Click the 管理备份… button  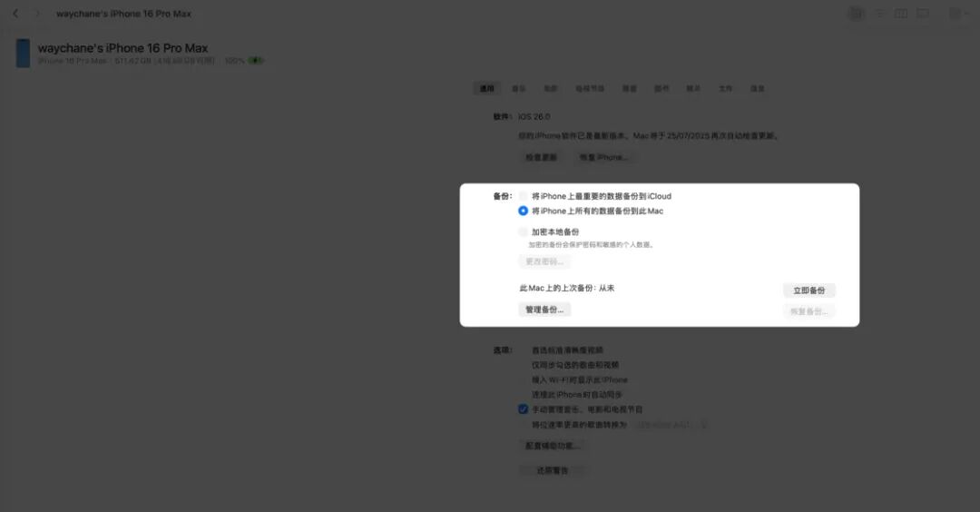pyautogui.click(x=544, y=310)
